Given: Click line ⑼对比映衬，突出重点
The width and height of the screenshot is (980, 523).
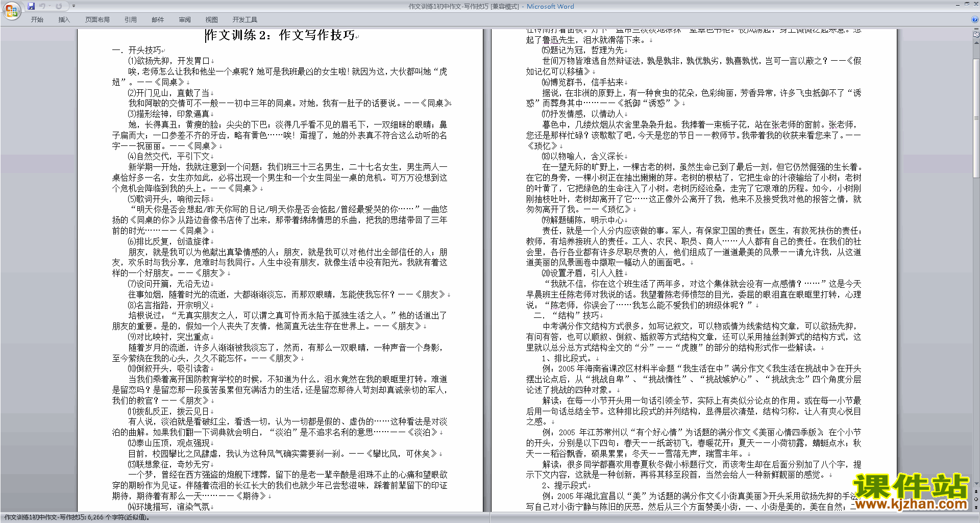Looking at the screenshot, I should click(169, 337).
